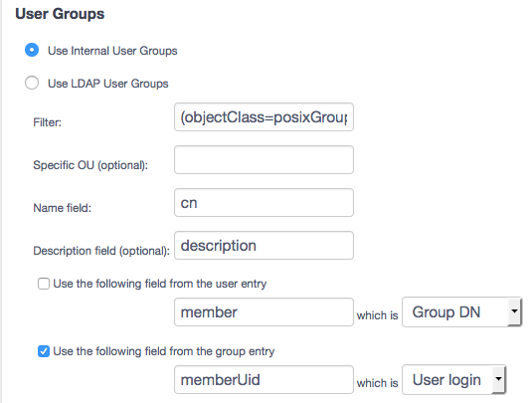Screen dimensions: 532x403
Task: Focus the Filter input with objectClass value
Action: (x=264, y=117)
